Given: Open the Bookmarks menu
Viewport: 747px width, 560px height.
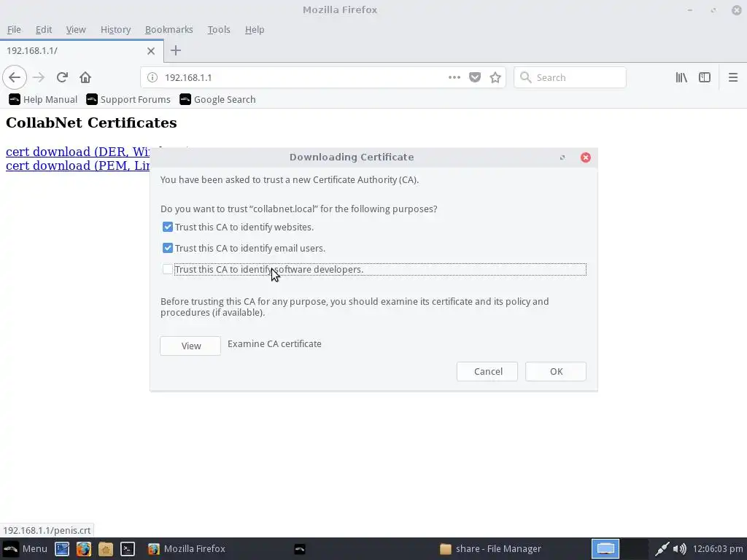Looking at the screenshot, I should (x=169, y=29).
